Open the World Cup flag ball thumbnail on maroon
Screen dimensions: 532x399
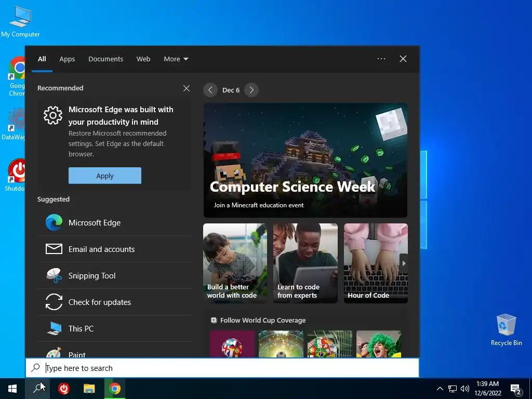point(232,344)
